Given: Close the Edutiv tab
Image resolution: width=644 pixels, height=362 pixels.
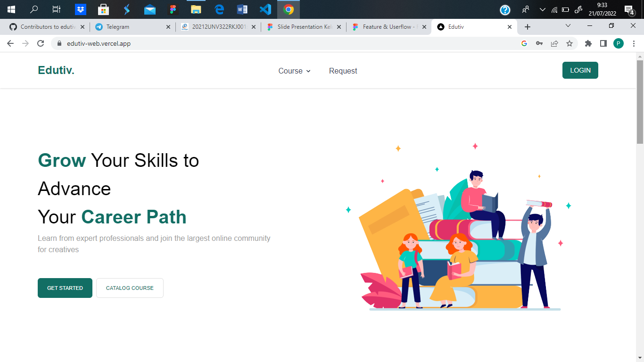Looking at the screenshot, I should click(x=510, y=27).
